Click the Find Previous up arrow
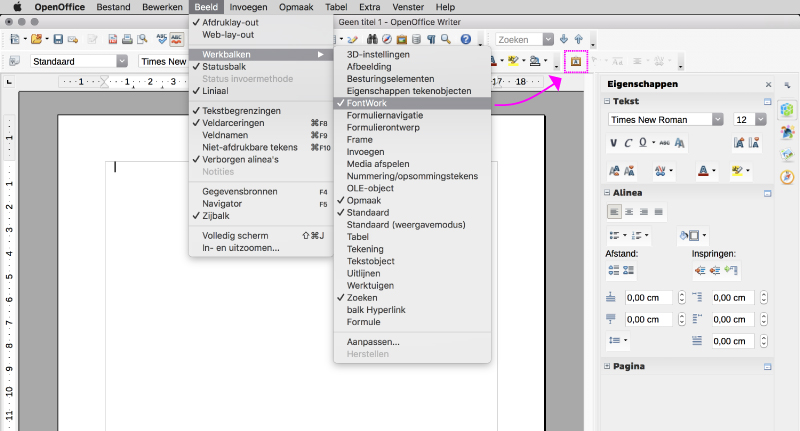Screen dimensions: 800x431 click(579, 39)
